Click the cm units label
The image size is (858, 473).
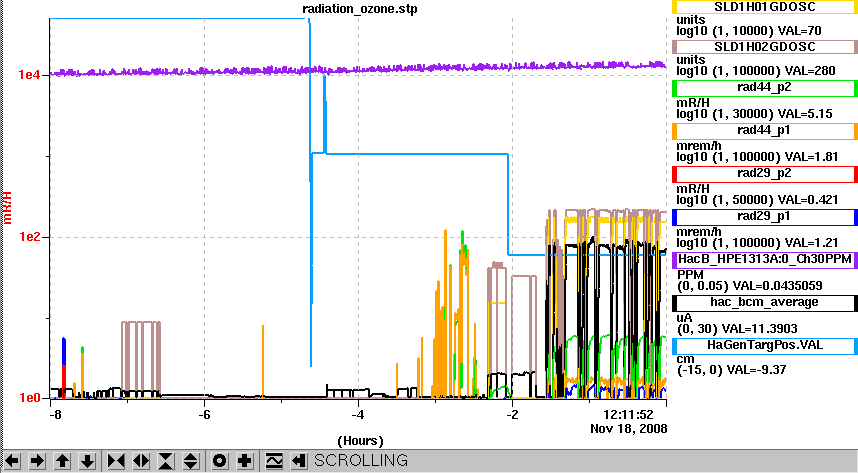[685, 360]
